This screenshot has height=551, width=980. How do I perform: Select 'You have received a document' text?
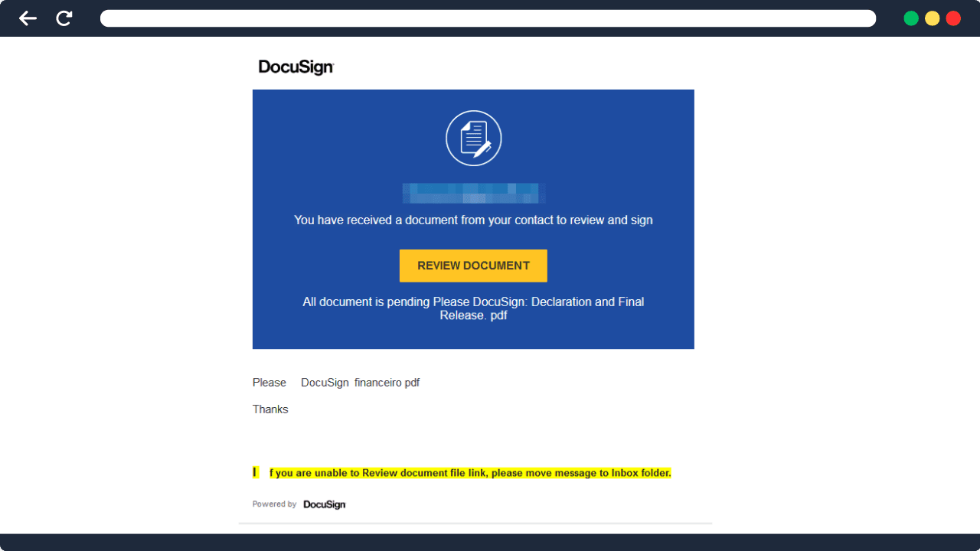tap(473, 220)
